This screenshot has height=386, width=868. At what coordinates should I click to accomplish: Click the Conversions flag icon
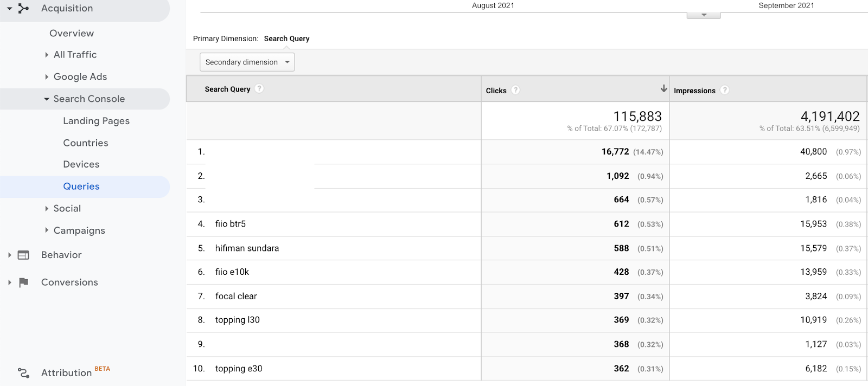pos(23,282)
